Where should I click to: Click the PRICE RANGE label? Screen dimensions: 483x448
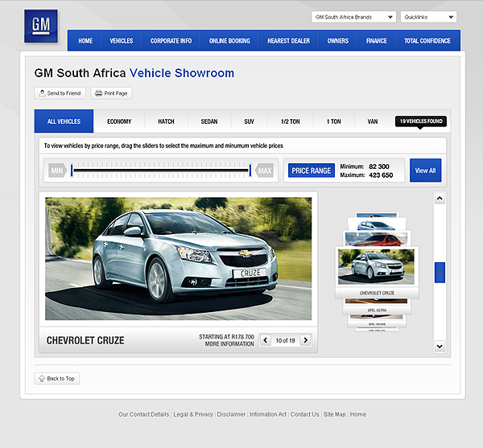coord(311,171)
